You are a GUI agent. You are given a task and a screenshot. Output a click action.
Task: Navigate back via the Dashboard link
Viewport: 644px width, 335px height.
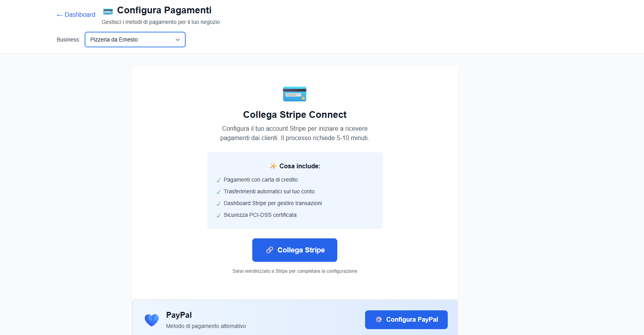(x=79, y=14)
